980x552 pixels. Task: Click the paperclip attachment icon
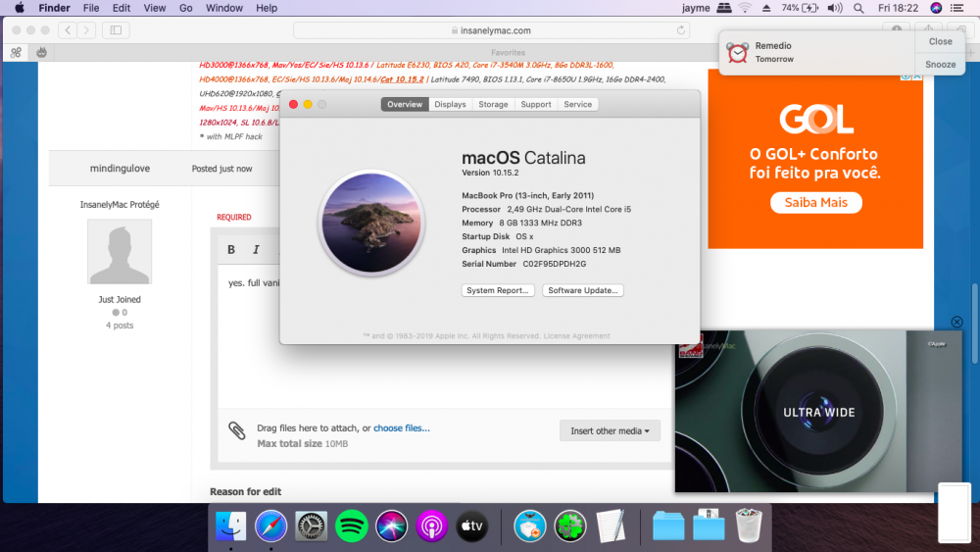237,430
